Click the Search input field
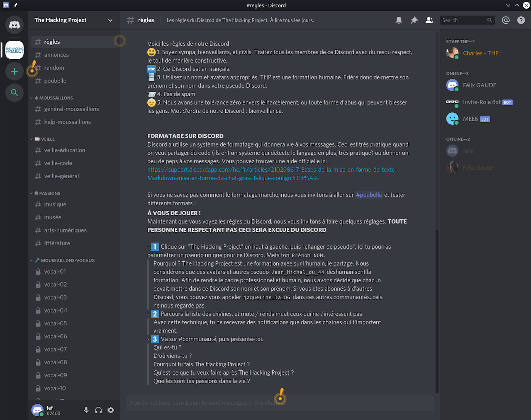531x420 pixels. (x=468, y=20)
